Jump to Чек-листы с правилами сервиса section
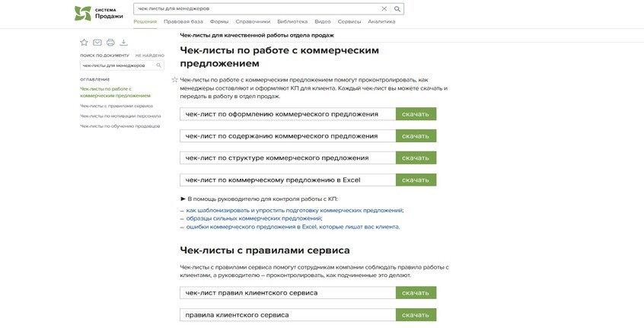Viewport: 644px width, 328px height. point(116,106)
